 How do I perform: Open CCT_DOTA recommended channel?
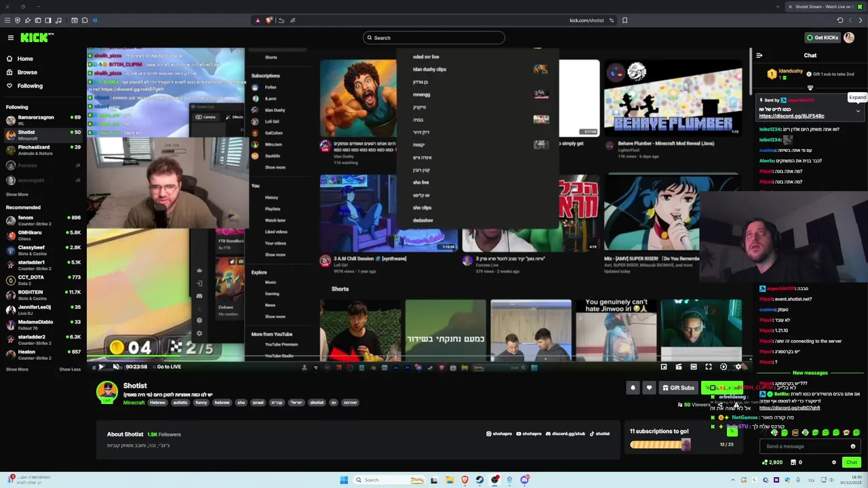tap(43, 280)
